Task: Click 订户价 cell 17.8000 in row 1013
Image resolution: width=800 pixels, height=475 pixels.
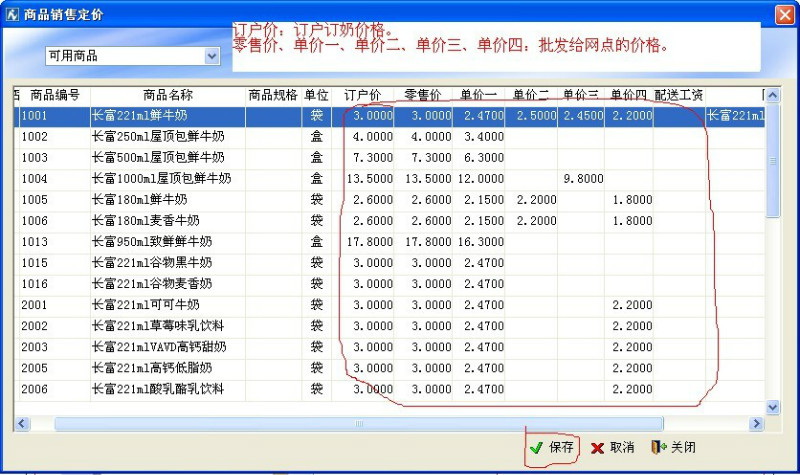Action: tap(362, 242)
